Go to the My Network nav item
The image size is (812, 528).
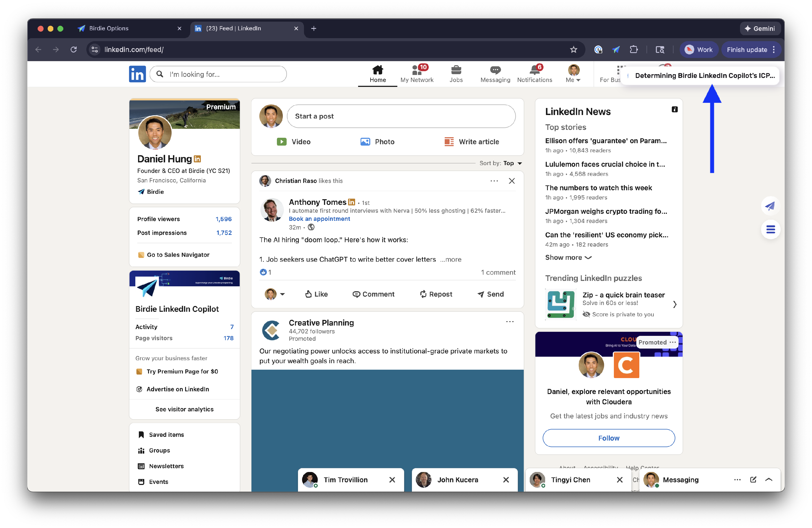417,74
